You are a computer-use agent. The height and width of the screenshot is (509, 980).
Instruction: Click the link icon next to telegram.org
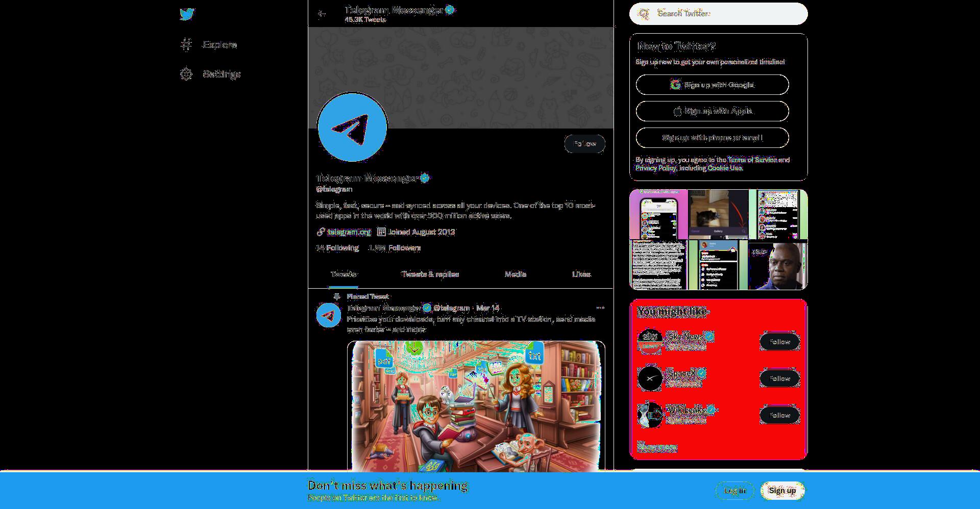321,232
